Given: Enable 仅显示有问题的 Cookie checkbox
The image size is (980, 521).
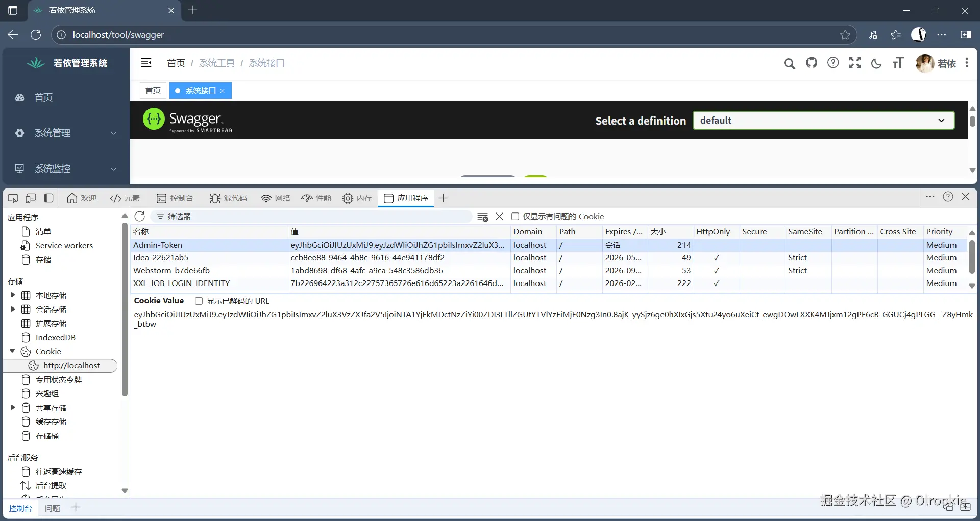Looking at the screenshot, I should click(516, 217).
